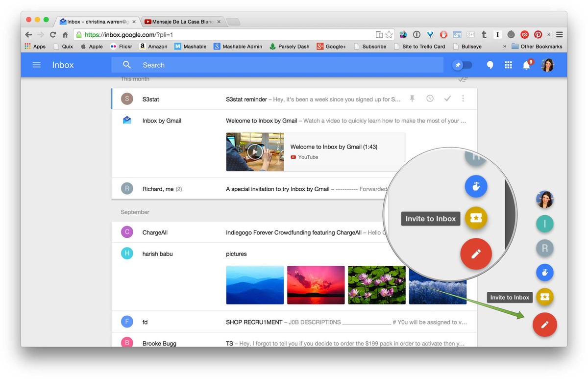Open Apps bookmark shortcut

tap(35, 47)
